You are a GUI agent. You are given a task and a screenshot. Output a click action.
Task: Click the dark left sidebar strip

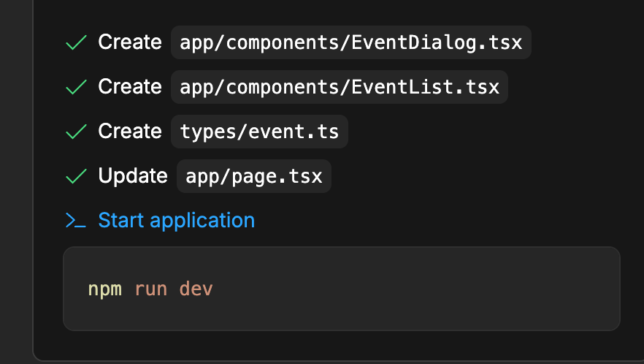[15, 182]
